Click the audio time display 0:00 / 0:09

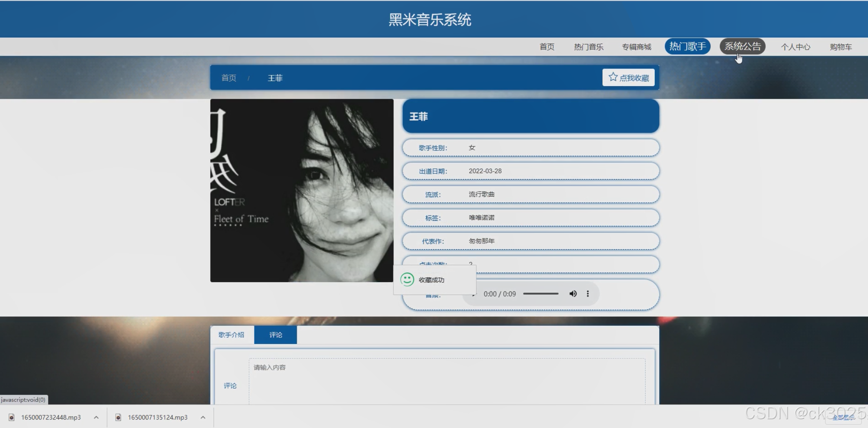click(500, 294)
